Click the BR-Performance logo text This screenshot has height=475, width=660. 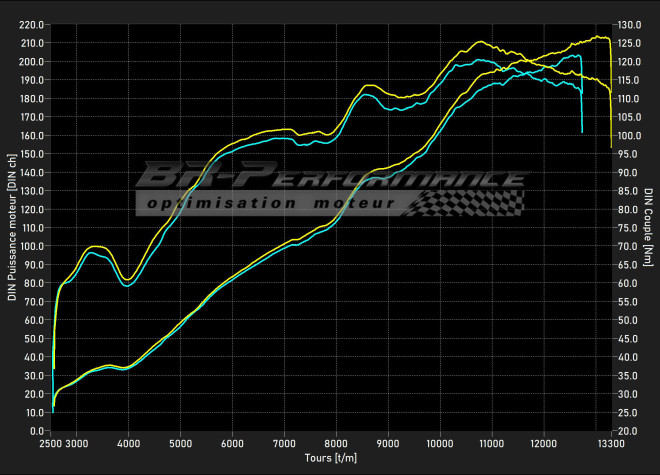click(330, 178)
